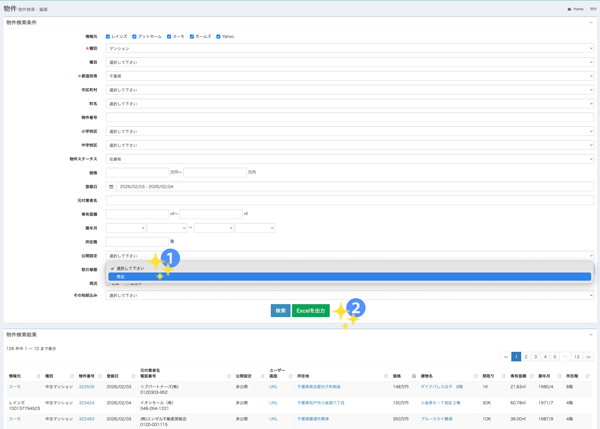Toggle the レインズ source checkbox

pos(108,37)
